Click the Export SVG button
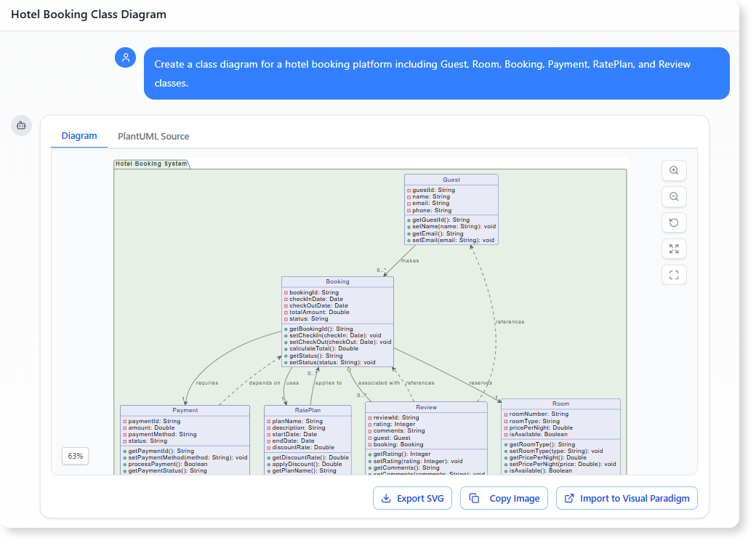756x546 pixels. 412,498
